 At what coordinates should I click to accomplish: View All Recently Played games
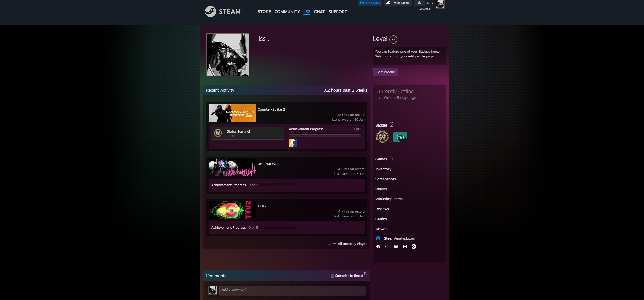353,244
